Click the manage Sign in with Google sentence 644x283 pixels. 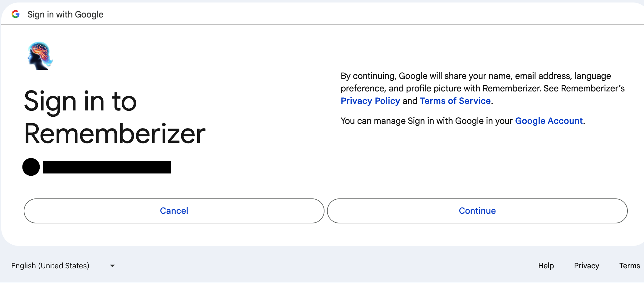[x=462, y=121]
